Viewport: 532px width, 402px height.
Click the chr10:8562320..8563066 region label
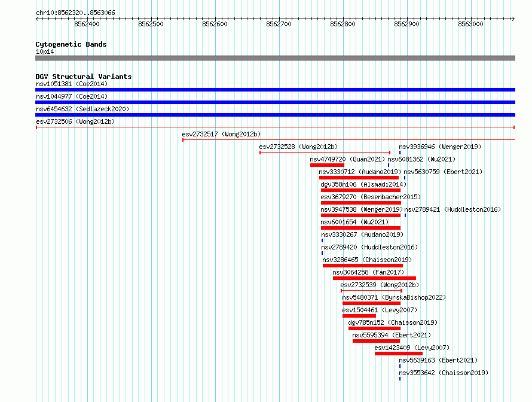point(75,13)
